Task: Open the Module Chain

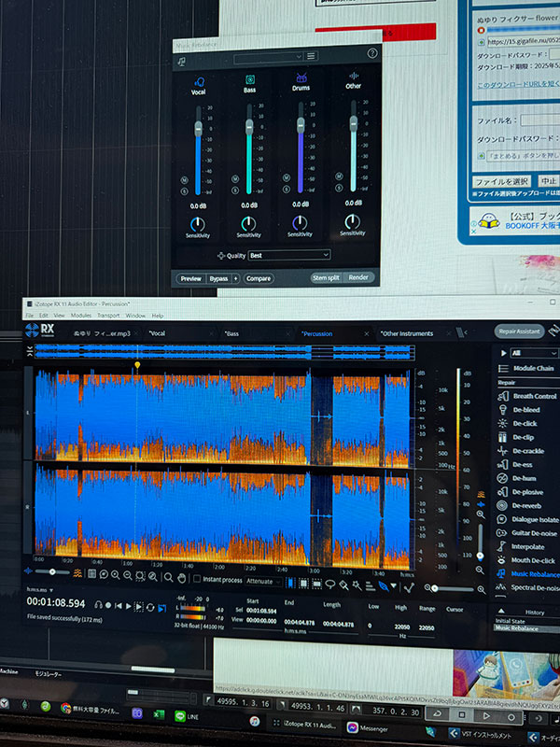Action: point(526,368)
